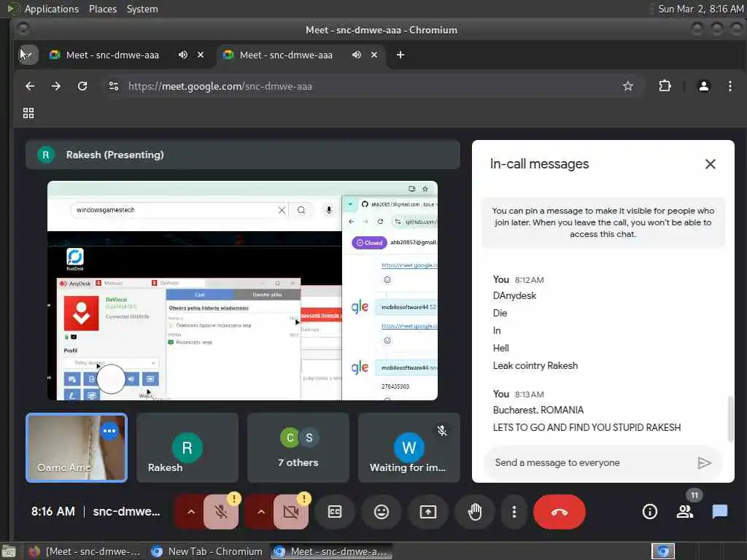The image size is (747, 560).
Task: Click the clock showing Sun Mar 2, 8:16 AM
Action: point(700,9)
